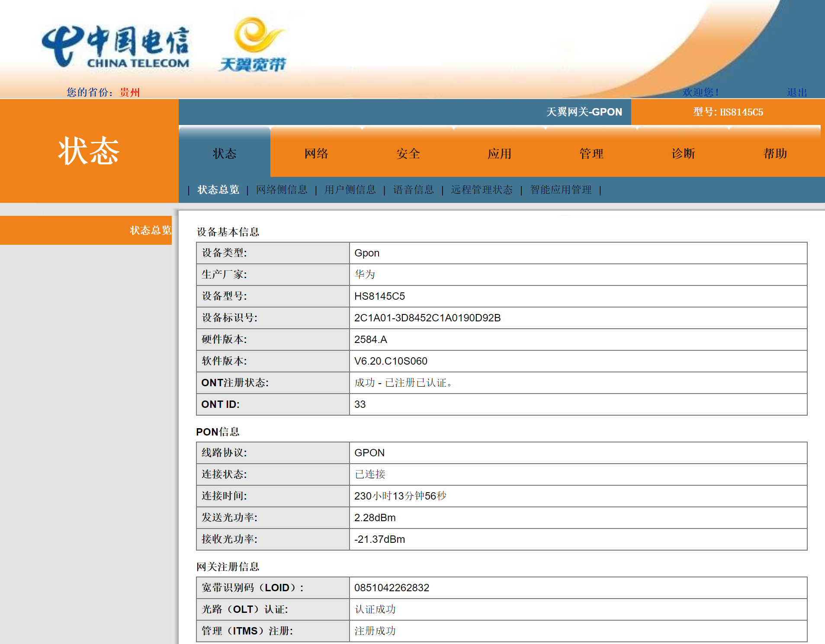Open the 安全 (Security) tab
Viewport: 825px width, 644px height.
click(x=408, y=153)
